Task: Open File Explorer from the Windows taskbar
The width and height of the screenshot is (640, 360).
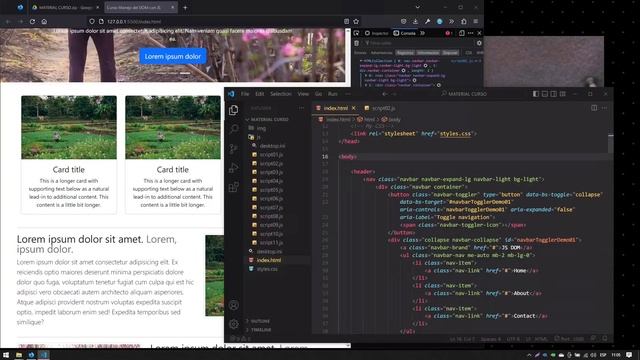Action: (18, 355)
